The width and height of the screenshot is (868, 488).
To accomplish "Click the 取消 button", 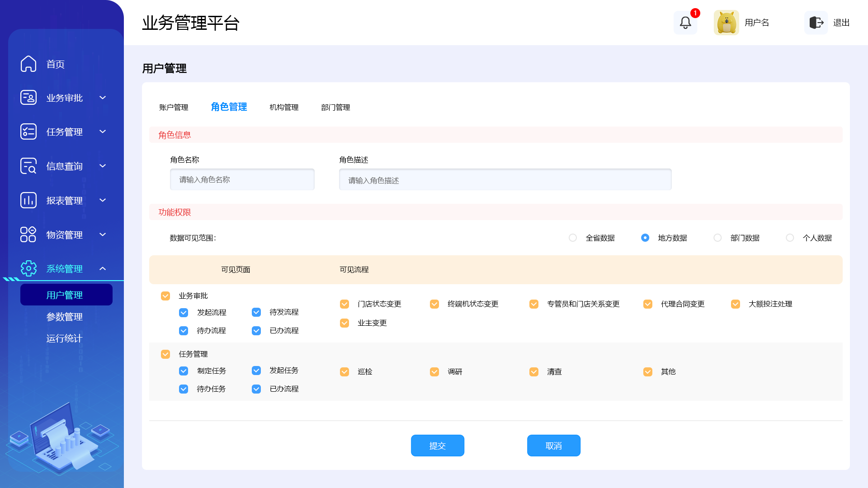I will (x=553, y=446).
